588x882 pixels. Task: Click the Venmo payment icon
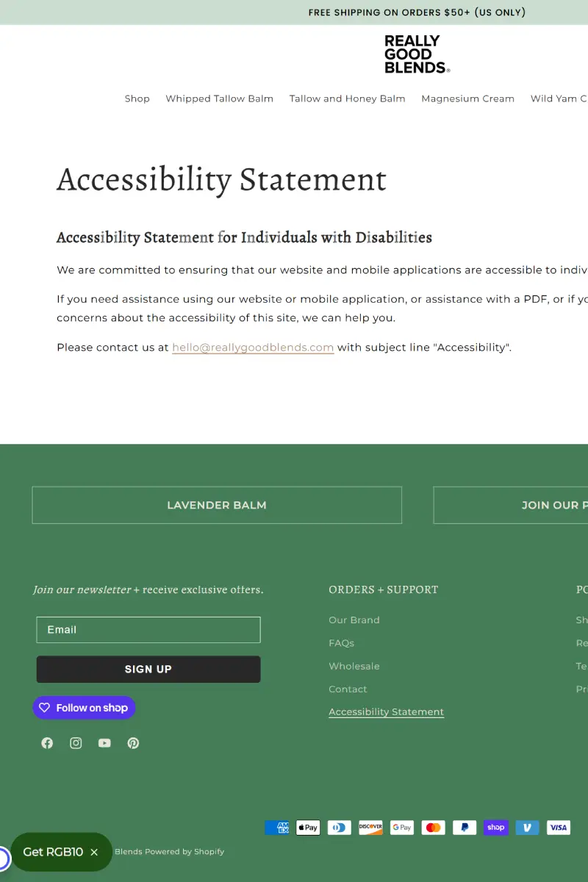[x=527, y=828]
